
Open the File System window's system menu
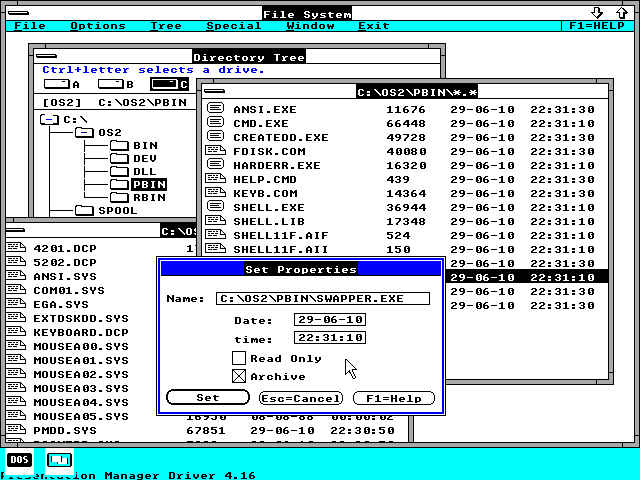point(18,13)
